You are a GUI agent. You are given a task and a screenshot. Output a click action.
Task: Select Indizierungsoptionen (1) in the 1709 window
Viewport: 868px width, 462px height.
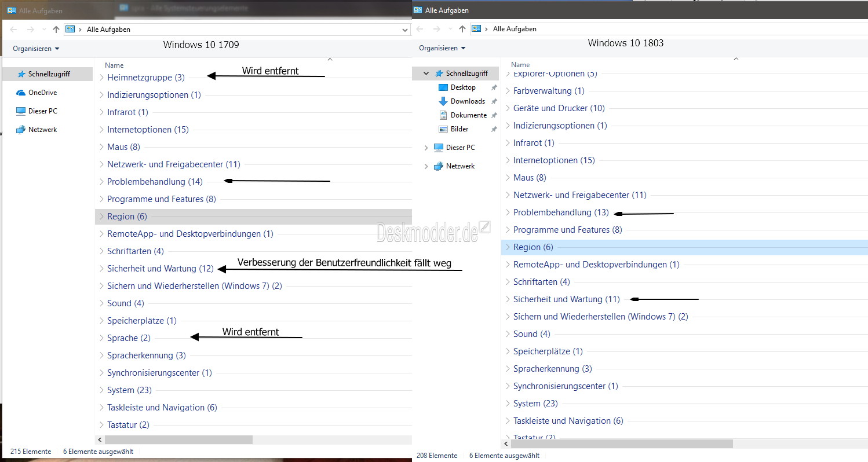coord(154,95)
